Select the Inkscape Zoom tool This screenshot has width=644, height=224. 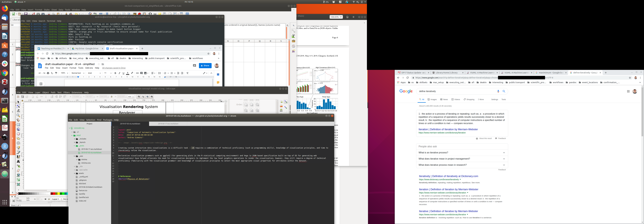(x=18, y=115)
